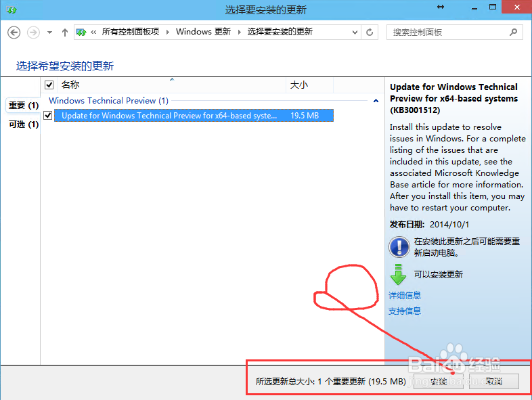
Task: Open the '所有控制面板项' breadcrumb
Action: (131, 32)
